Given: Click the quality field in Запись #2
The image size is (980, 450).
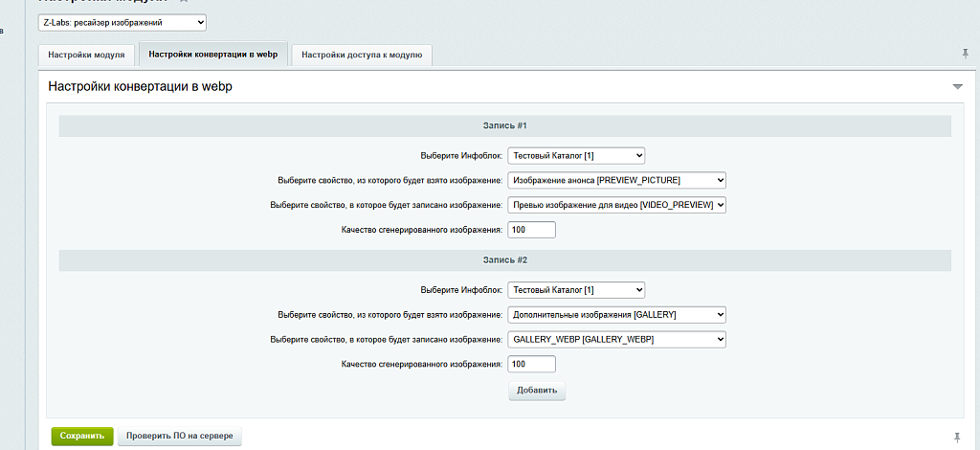Looking at the screenshot, I should click(531, 364).
